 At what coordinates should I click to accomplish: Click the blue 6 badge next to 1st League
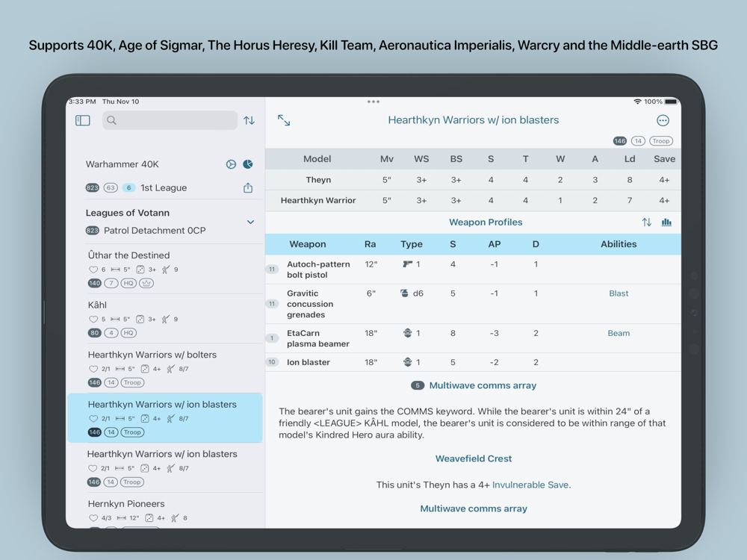pyautogui.click(x=128, y=187)
